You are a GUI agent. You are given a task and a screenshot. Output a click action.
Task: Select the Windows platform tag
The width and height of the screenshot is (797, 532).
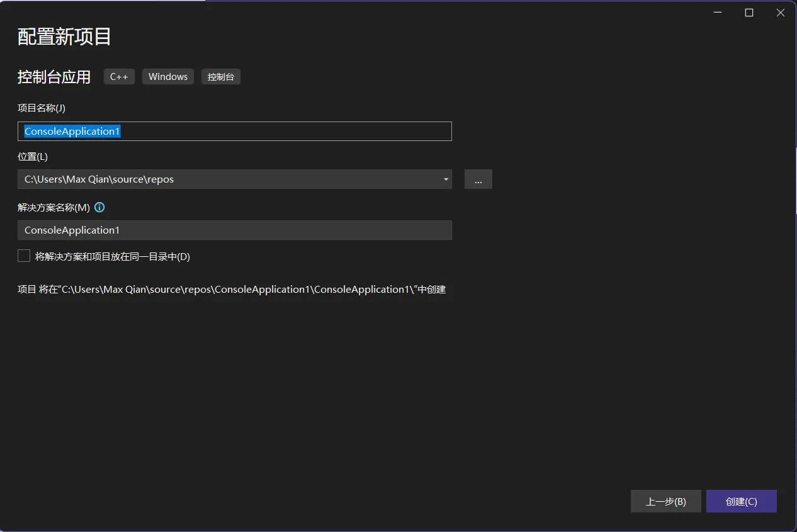click(x=168, y=77)
